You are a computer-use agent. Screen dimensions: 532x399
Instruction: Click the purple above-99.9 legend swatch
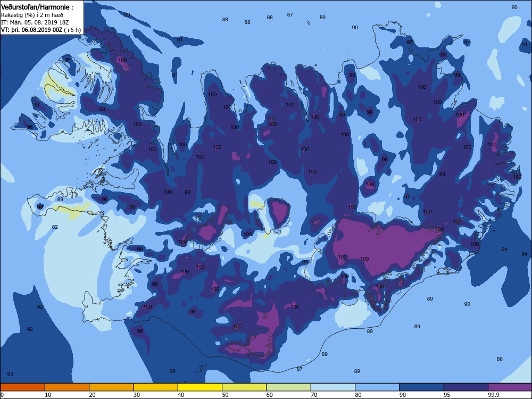510,387
